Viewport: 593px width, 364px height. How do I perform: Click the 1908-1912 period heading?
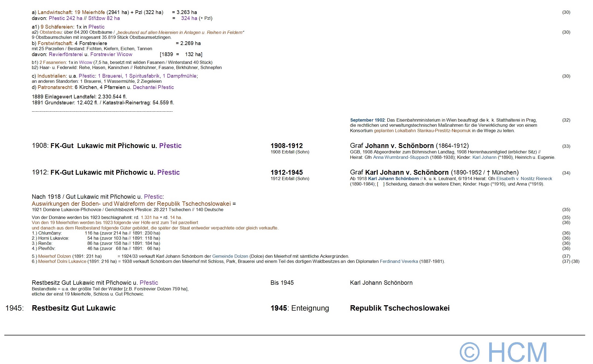[x=286, y=146]
